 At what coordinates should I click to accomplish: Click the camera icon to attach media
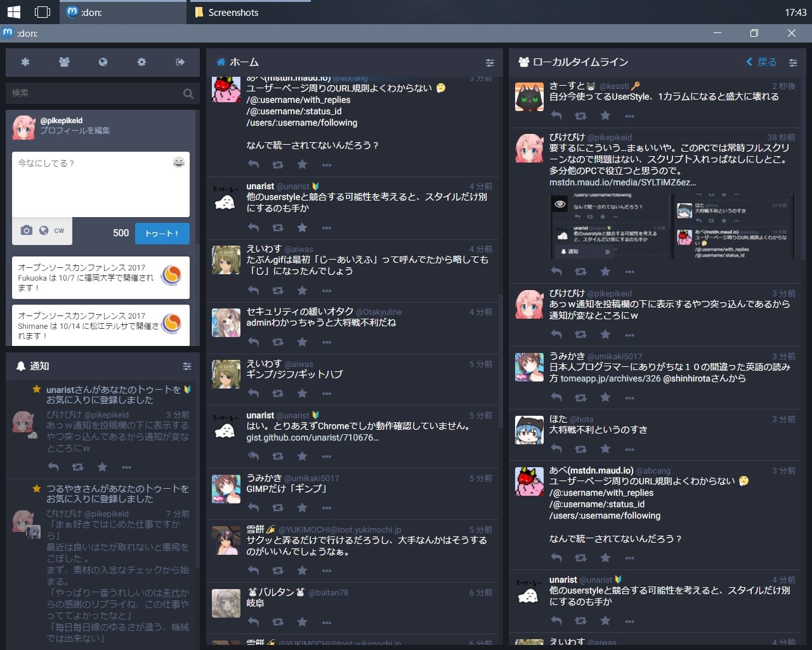27,230
